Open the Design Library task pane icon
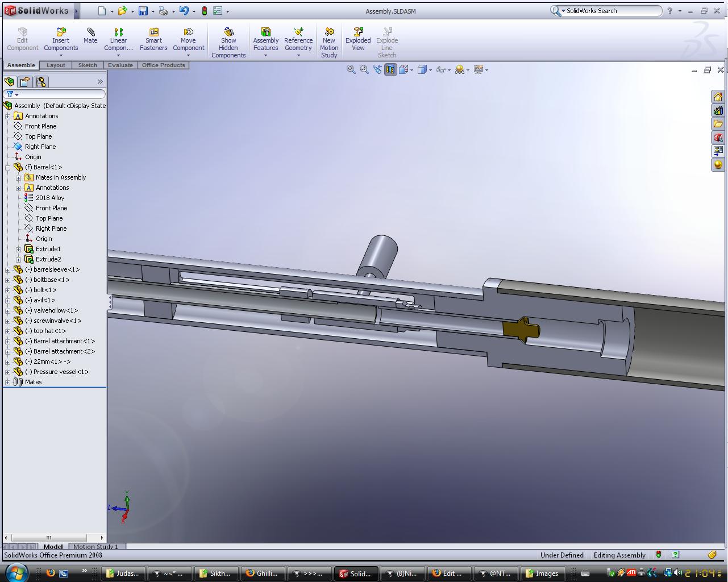 718,110
